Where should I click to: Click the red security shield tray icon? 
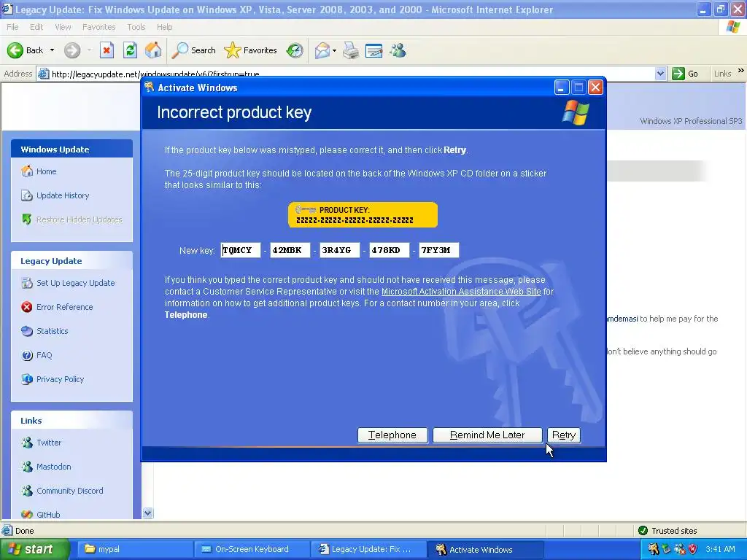click(x=693, y=550)
